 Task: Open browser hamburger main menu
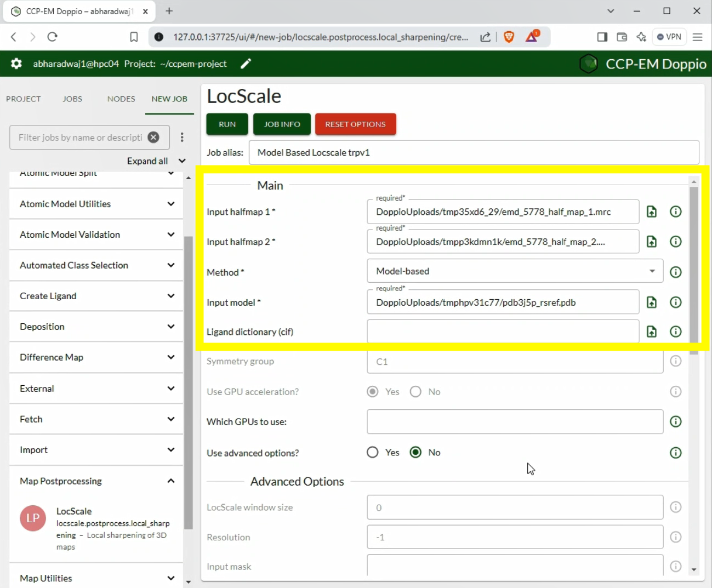click(x=698, y=37)
